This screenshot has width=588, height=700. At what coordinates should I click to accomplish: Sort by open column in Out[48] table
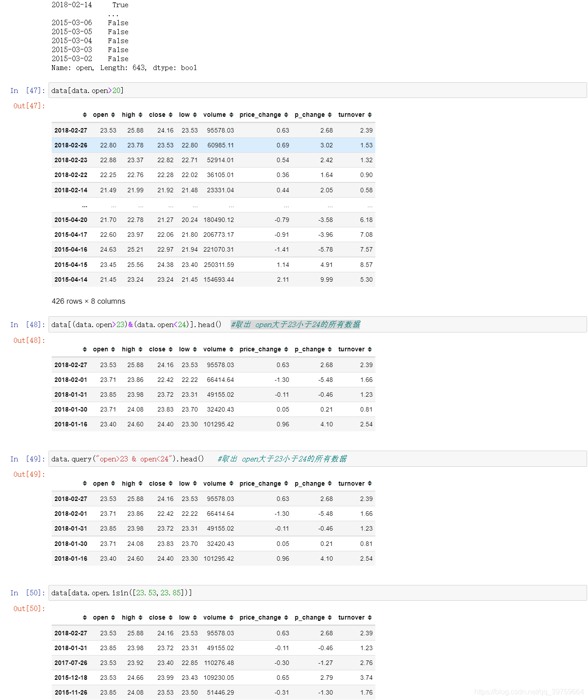(x=113, y=350)
